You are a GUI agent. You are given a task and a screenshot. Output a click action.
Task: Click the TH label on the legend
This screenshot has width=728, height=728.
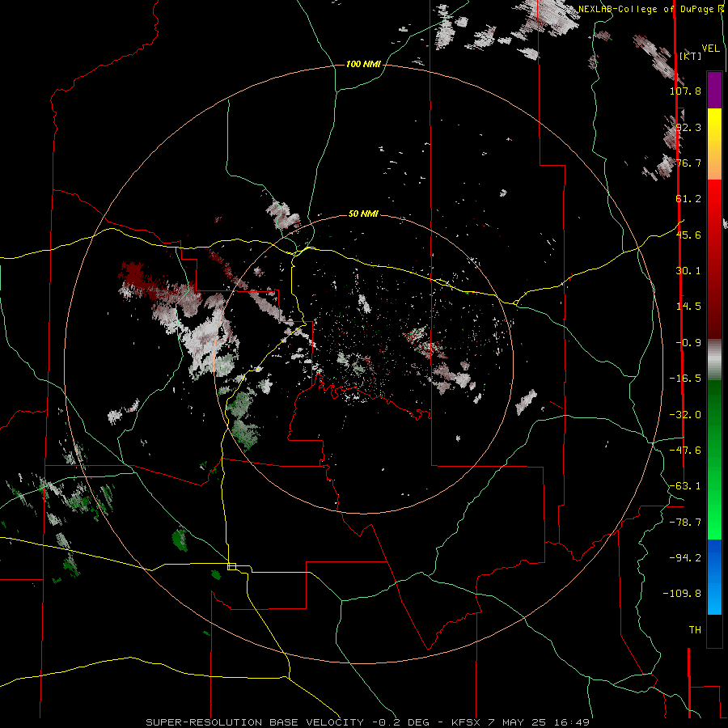[x=695, y=630]
